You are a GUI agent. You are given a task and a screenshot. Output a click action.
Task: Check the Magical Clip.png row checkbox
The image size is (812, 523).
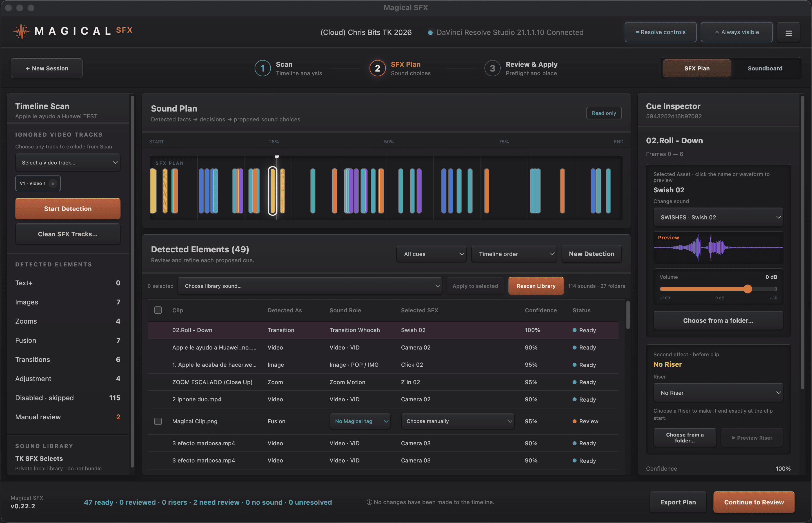click(x=158, y=421)
